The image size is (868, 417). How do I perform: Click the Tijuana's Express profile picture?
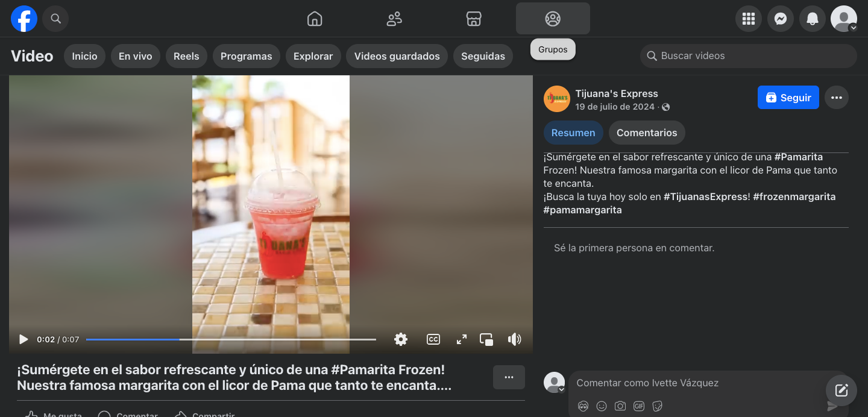(x=557, y=99)
